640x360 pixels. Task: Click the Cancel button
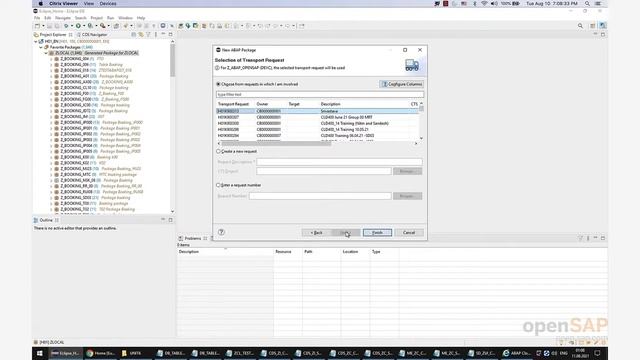pos(409,233)
